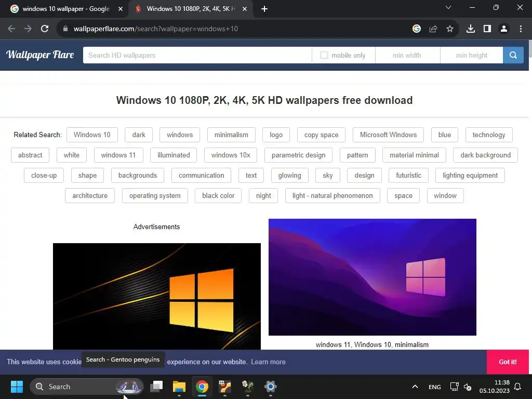532x399 pixels.
Task: Expand the tab search chevron in Chrome
Action: click(x=448, y=7)
